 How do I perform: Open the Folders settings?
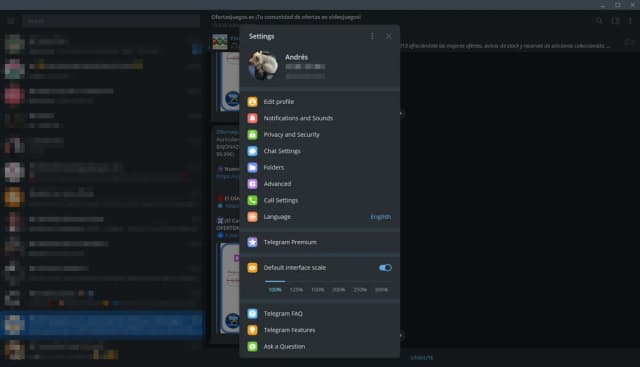click(x=320, y=167)
